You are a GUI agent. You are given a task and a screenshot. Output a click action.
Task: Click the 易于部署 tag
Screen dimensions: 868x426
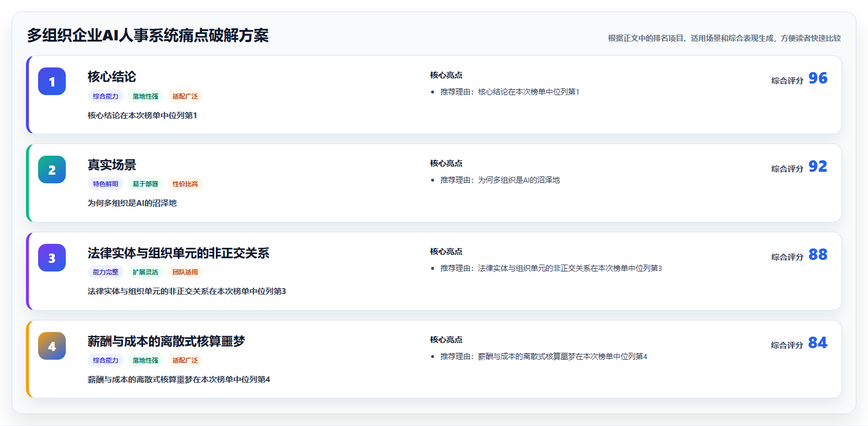[145, 184]
